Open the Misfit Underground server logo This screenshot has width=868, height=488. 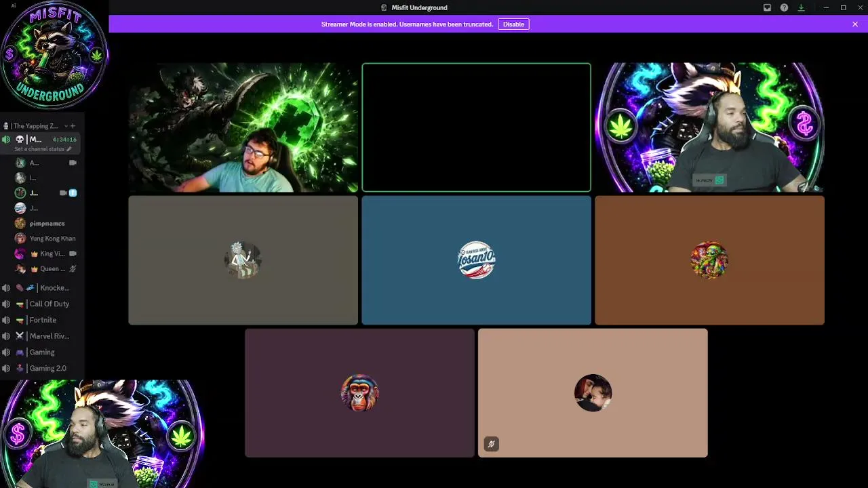[x=54, y=56]
